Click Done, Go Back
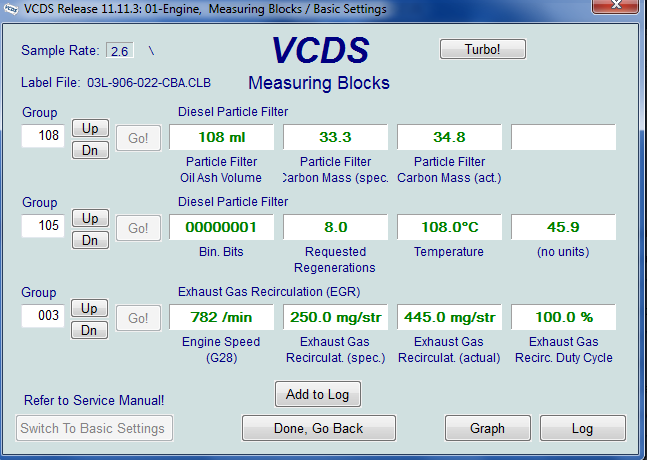The height and width of the screenshot is (460, 647). coord(318,428)
